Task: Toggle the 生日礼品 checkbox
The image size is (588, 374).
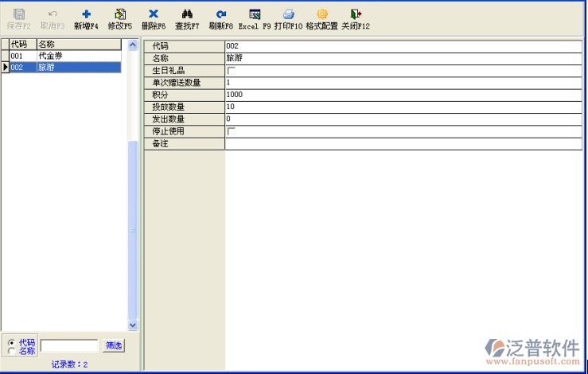Action: (x=232, y=71)
